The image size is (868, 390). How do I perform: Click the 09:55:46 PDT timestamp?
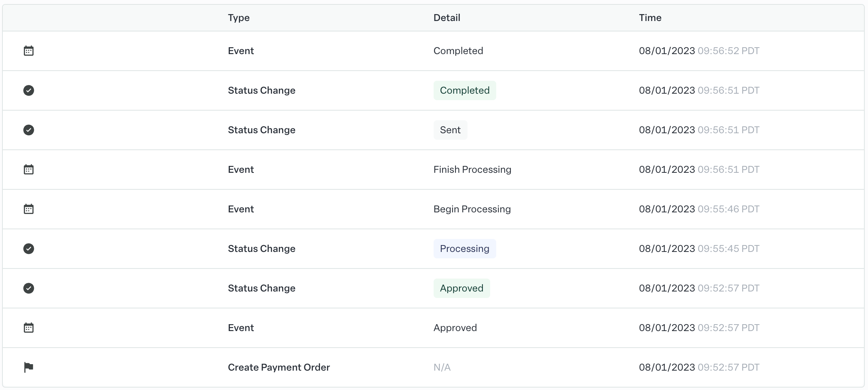point(728,209)
